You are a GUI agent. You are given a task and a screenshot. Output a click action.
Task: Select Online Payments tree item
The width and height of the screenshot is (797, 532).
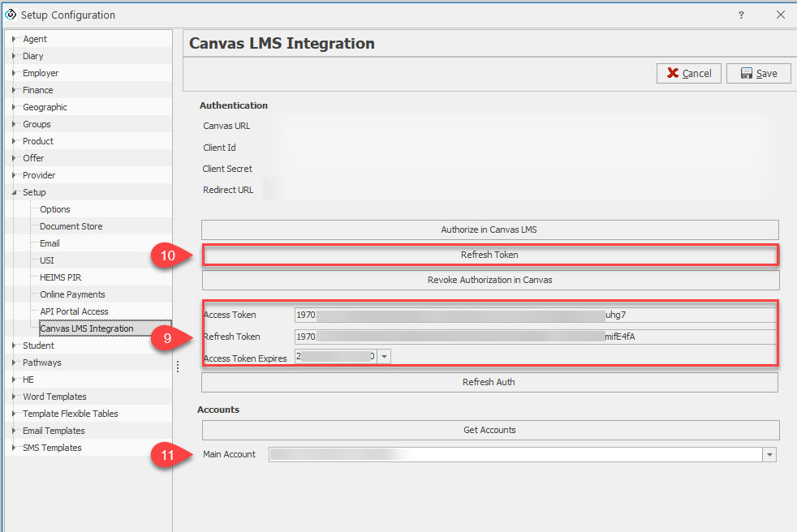tap(72, 294)
